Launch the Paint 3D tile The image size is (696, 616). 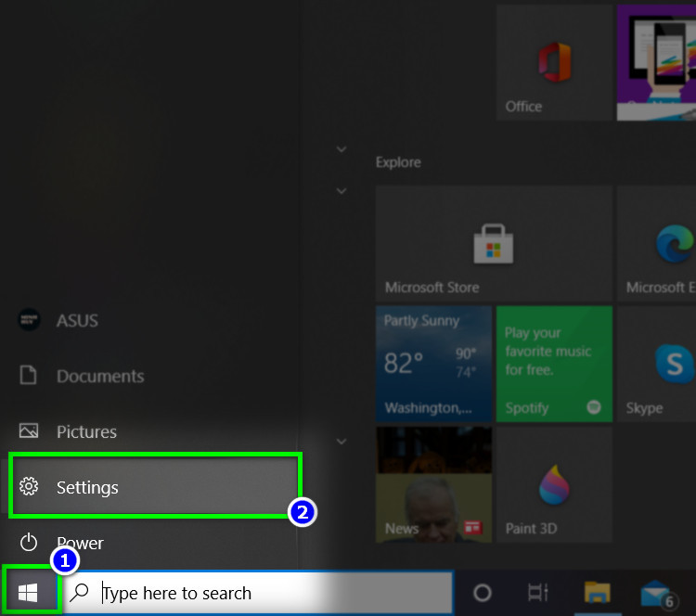point(554,484)
